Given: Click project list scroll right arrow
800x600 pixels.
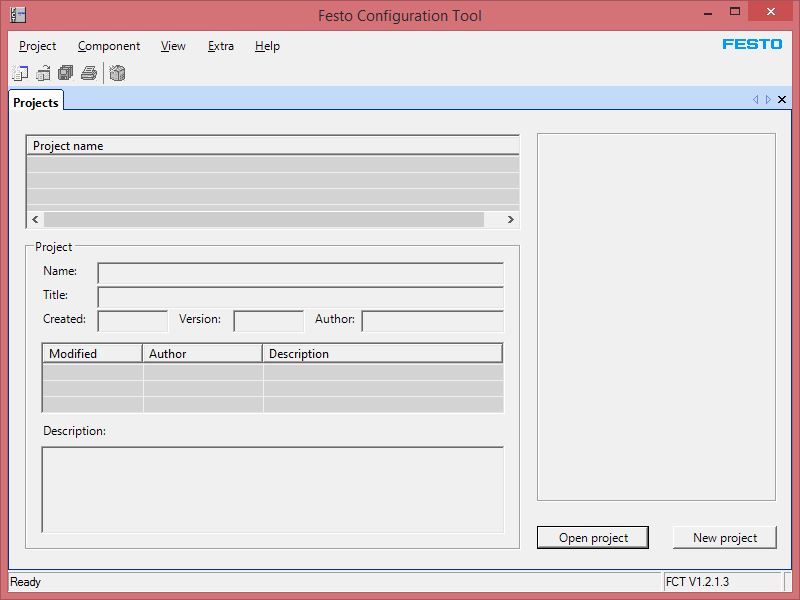Looking at the screenshot, I should (x=510, y=219).
